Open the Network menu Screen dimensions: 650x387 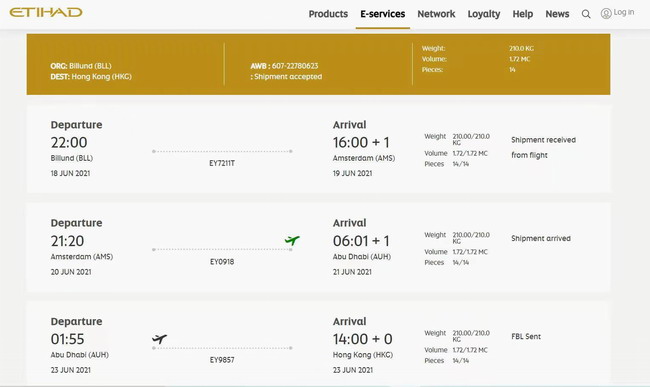436,14
